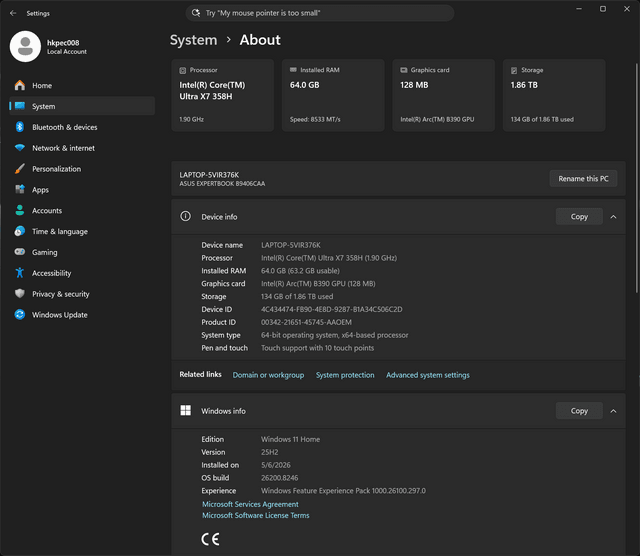
Task: Open Windows Update from the sidebar
Action: coord(82,314)
